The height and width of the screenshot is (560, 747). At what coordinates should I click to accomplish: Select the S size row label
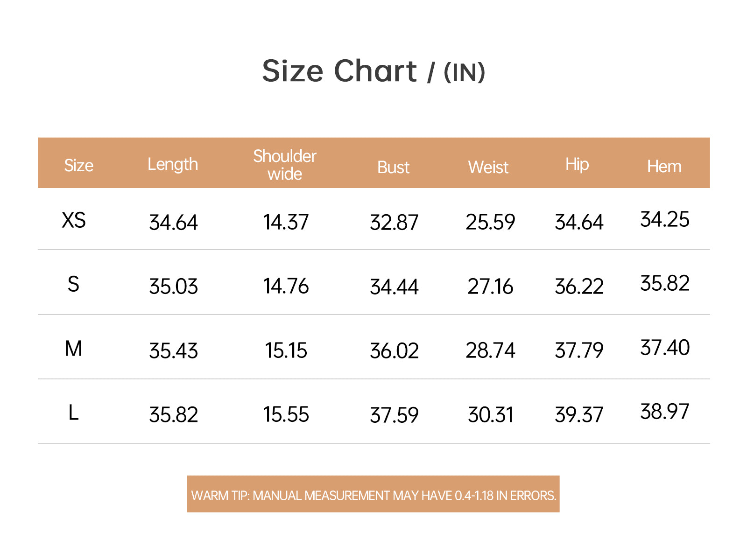click(73, 284)
